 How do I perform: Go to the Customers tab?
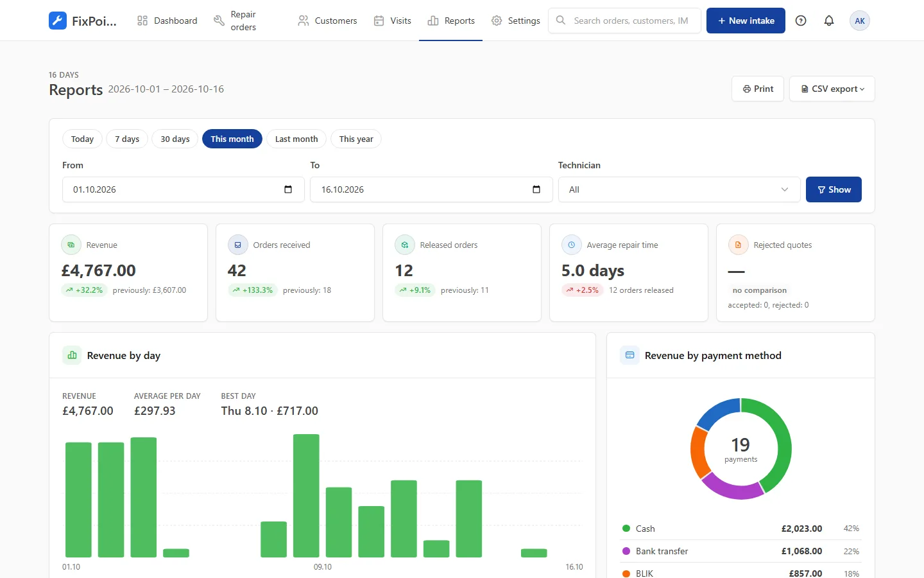[327, 21]
